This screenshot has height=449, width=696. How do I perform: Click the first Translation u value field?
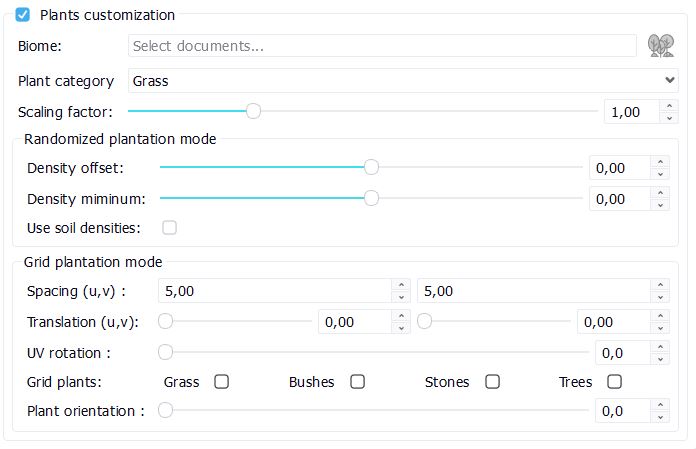(x=354, y=322)
